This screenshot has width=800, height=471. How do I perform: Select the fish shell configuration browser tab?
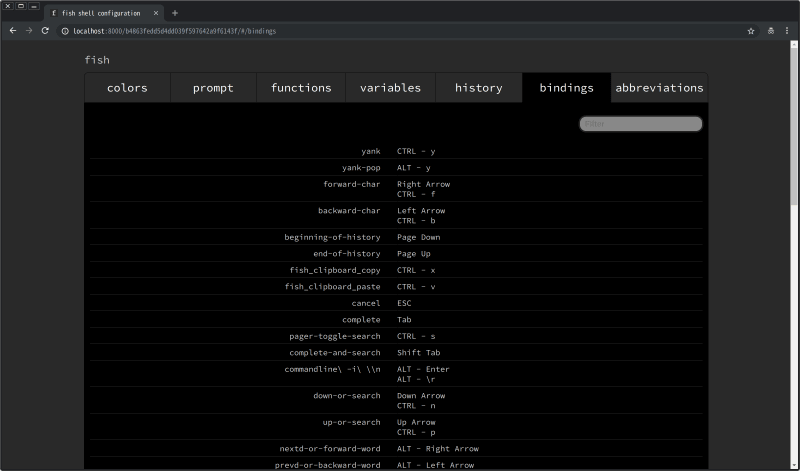point(101,13)
